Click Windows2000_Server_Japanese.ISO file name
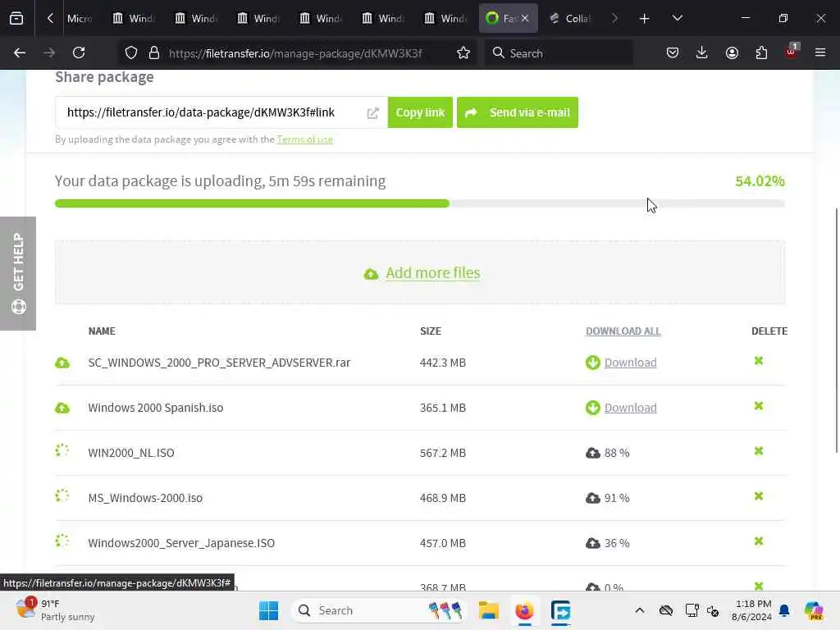This screenshot has height=630, width=840. click(x=181, y=543)
